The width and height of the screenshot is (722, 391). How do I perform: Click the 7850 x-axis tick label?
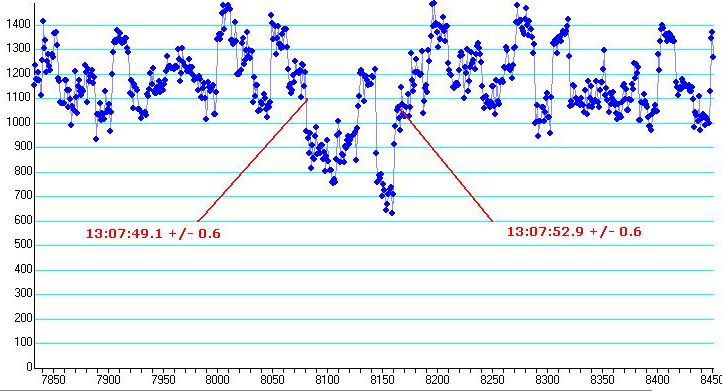point(53,380)
